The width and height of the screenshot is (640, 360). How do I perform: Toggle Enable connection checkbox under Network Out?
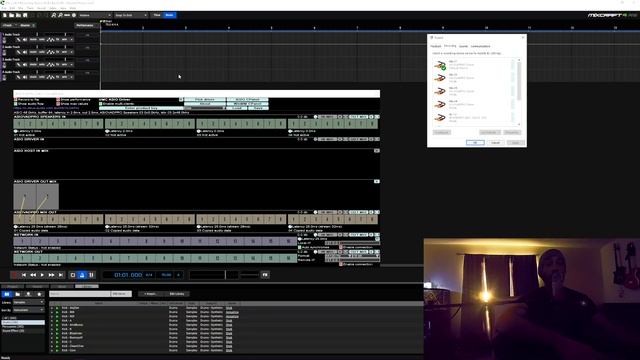click(341, 264)
